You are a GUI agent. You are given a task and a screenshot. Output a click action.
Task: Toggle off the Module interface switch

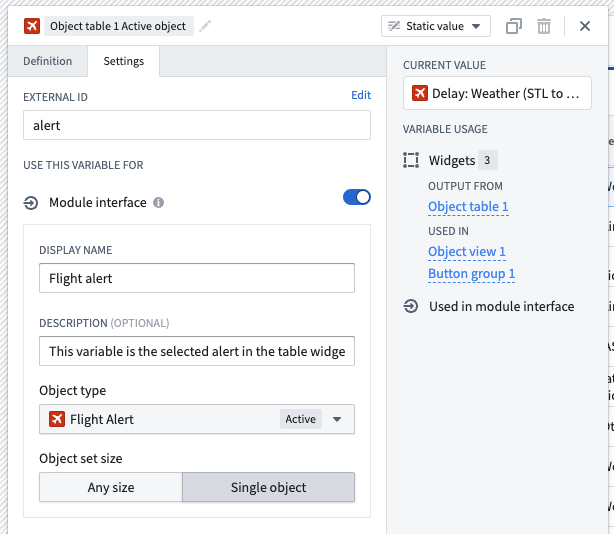[x=357, y=197]
